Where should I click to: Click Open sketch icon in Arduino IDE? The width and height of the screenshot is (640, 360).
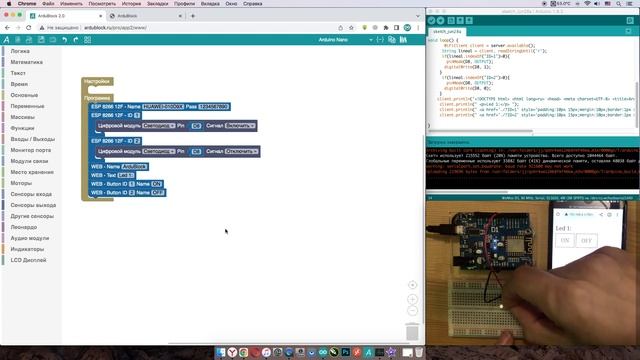coord(460,20)
